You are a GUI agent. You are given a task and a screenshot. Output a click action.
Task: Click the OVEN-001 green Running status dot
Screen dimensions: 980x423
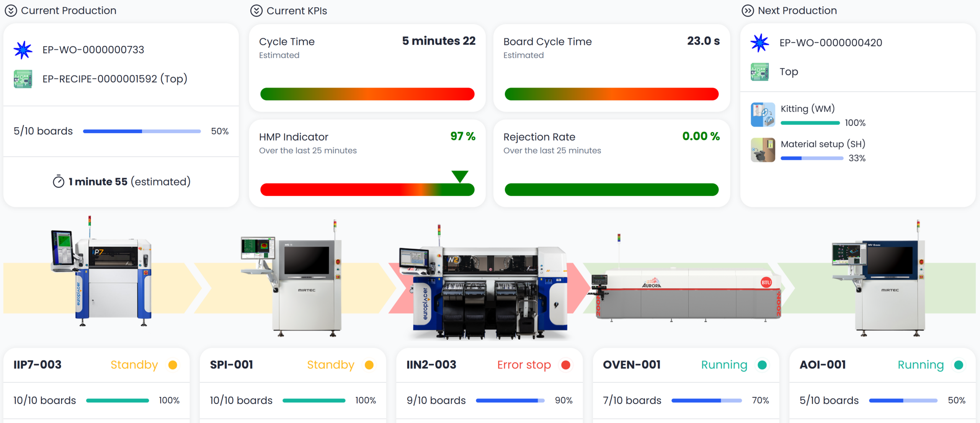point(762,365)
